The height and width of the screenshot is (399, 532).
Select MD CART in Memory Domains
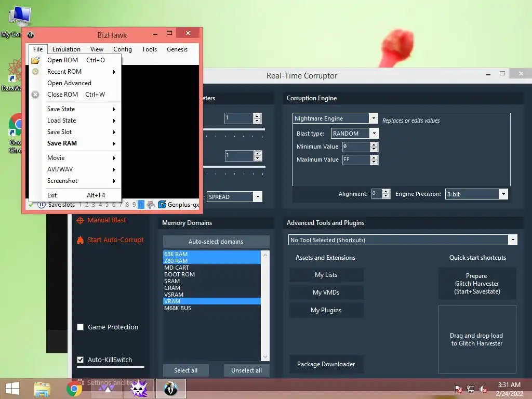[212, 268]
